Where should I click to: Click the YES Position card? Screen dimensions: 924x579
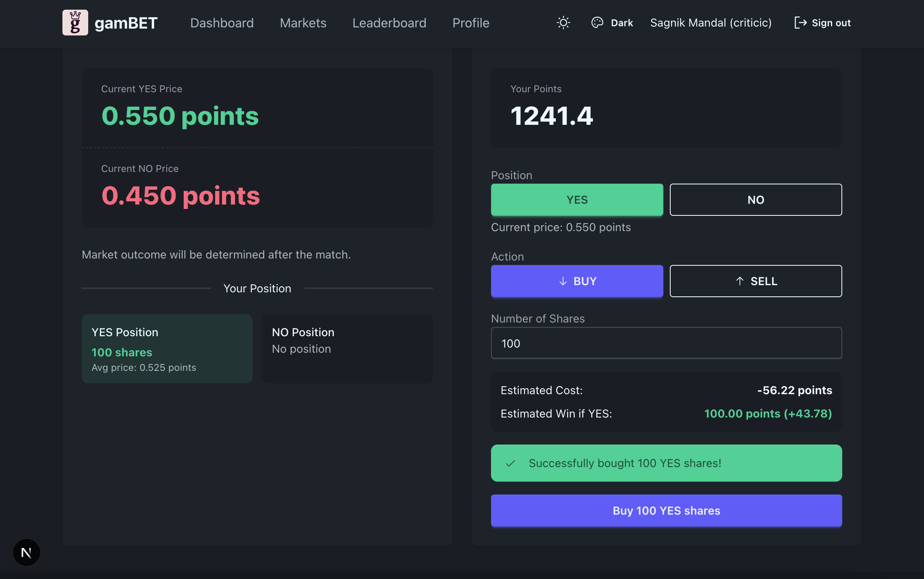click(167, 349)
